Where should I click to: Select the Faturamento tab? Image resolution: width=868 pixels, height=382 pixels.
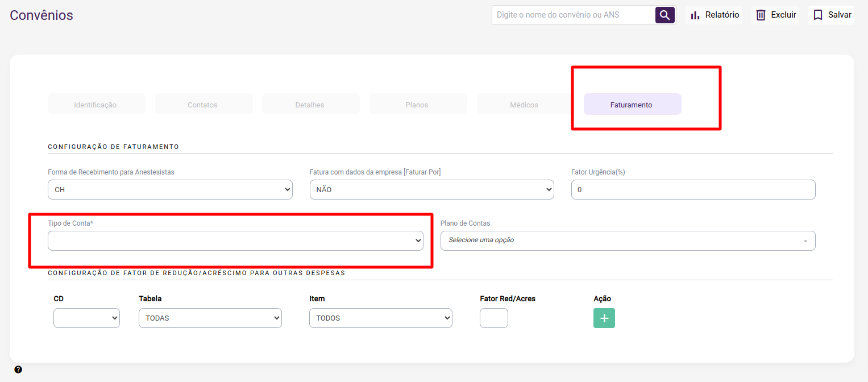[x=632, y=105]
